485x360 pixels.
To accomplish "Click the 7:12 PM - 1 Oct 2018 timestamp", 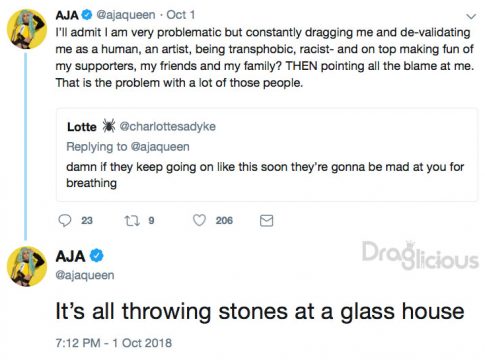I will click(114, 343).
